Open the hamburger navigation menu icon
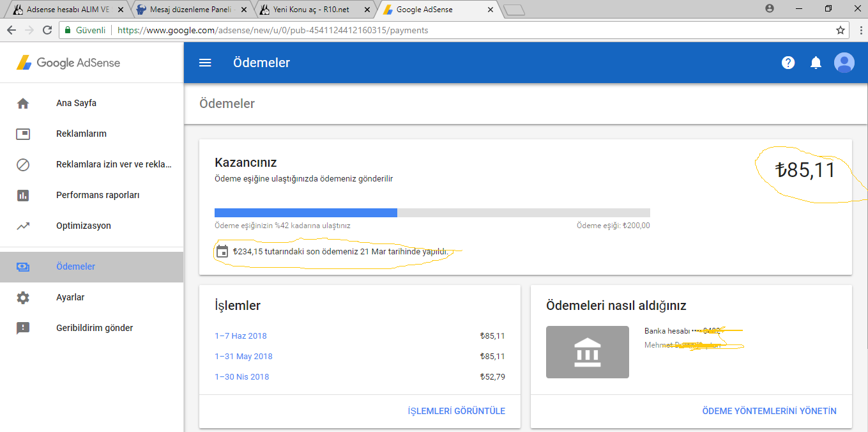 205,63
